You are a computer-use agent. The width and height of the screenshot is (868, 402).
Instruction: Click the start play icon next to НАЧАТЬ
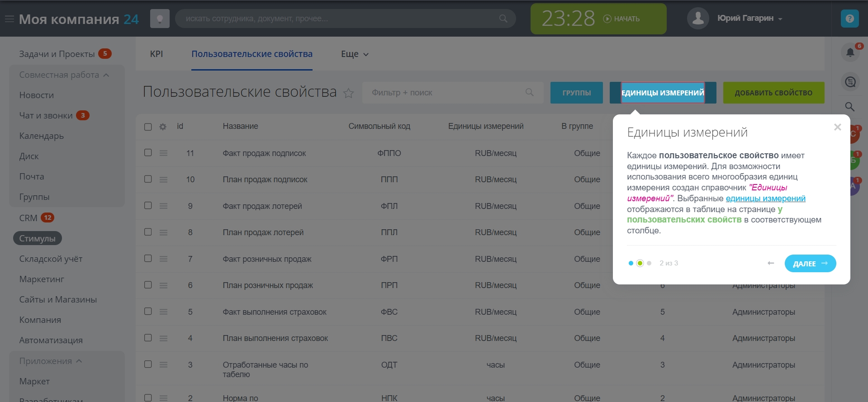pyautogui.click(x=607, y=19)
